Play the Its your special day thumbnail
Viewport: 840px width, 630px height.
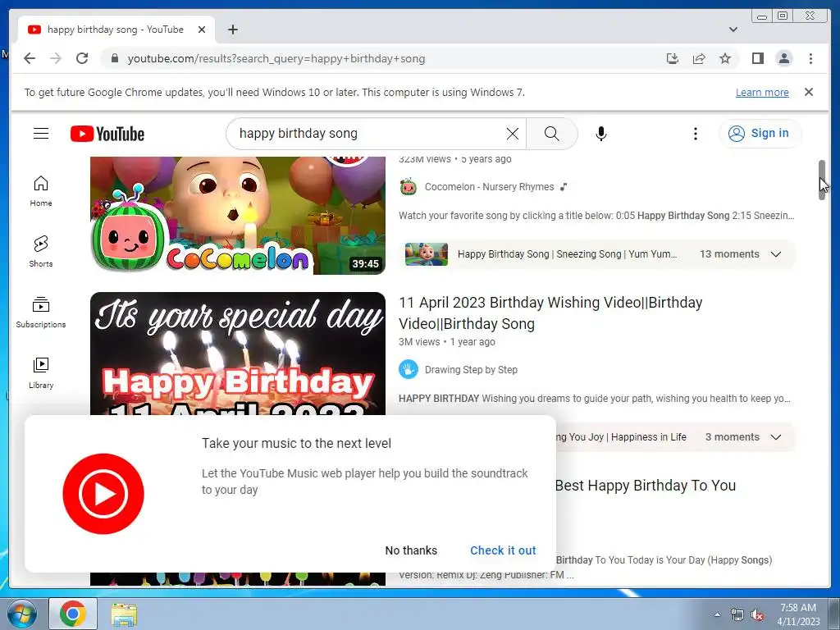[x=238, y=354]
